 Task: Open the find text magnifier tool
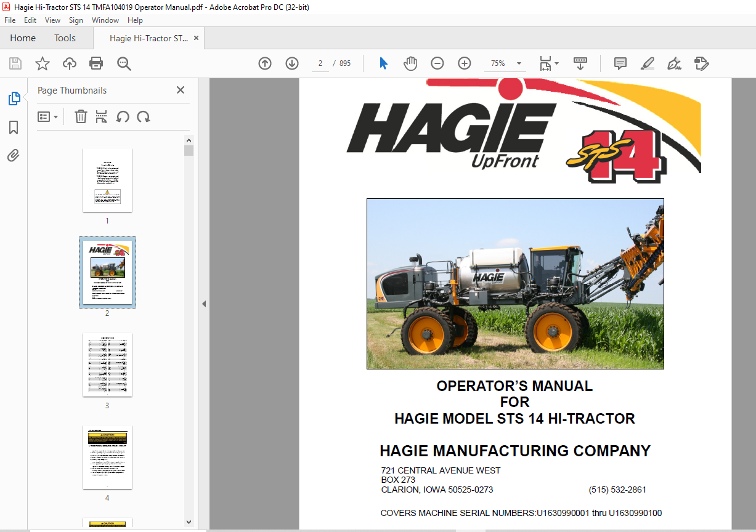tap(124, 63)
